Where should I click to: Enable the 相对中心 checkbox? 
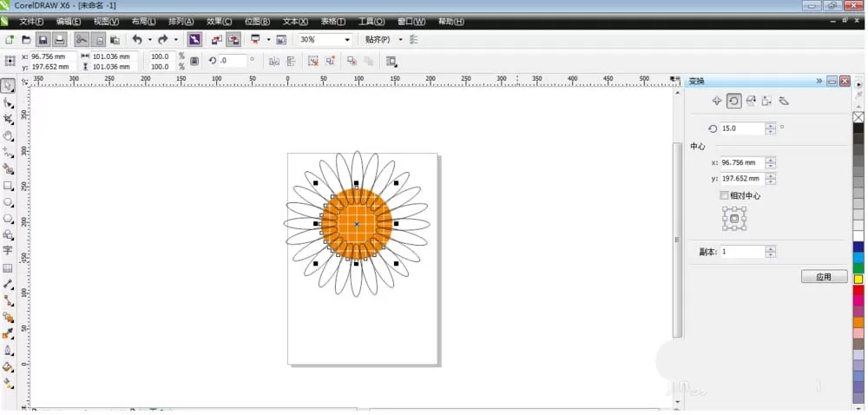tap(724, 195)
